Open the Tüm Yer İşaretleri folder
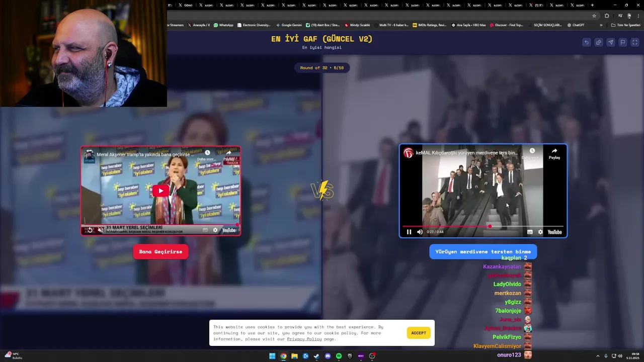 click(x=625, y=25)
